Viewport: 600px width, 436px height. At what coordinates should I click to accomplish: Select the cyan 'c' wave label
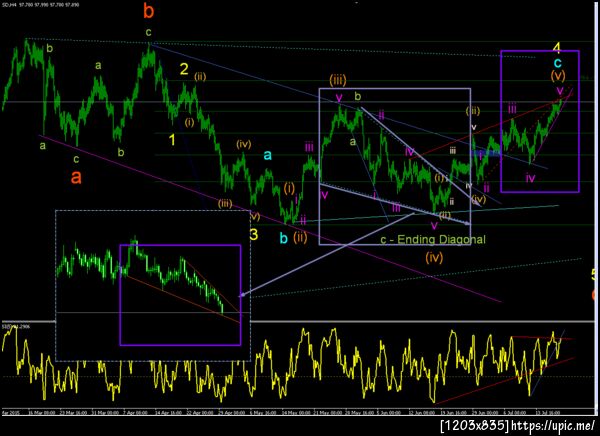click(558, 62)
